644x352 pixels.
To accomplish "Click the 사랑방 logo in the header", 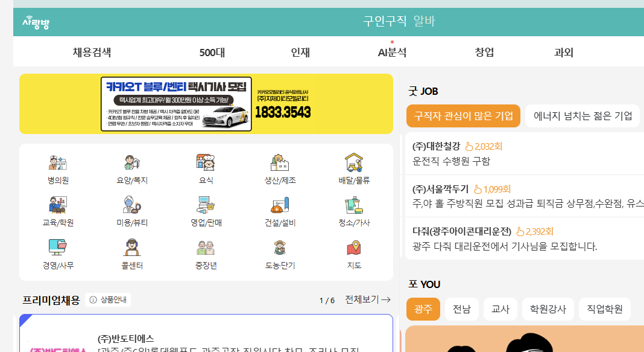I will 36,22.
